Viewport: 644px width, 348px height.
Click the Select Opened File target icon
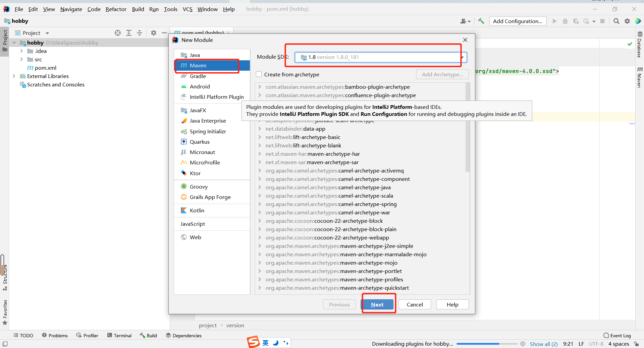(x=118, y=33)
